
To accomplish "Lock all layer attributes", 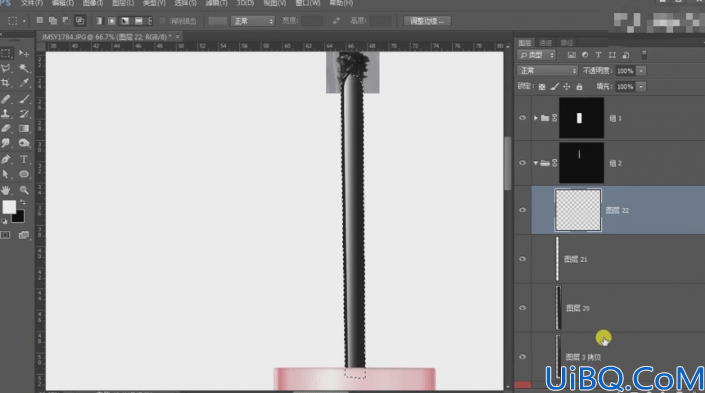I will click(x=579, y=86).
